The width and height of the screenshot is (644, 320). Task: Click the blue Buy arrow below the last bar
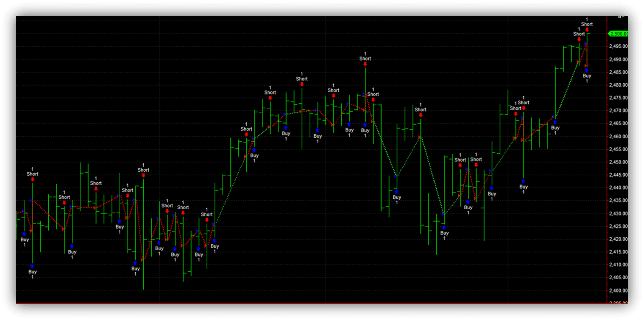587,70
